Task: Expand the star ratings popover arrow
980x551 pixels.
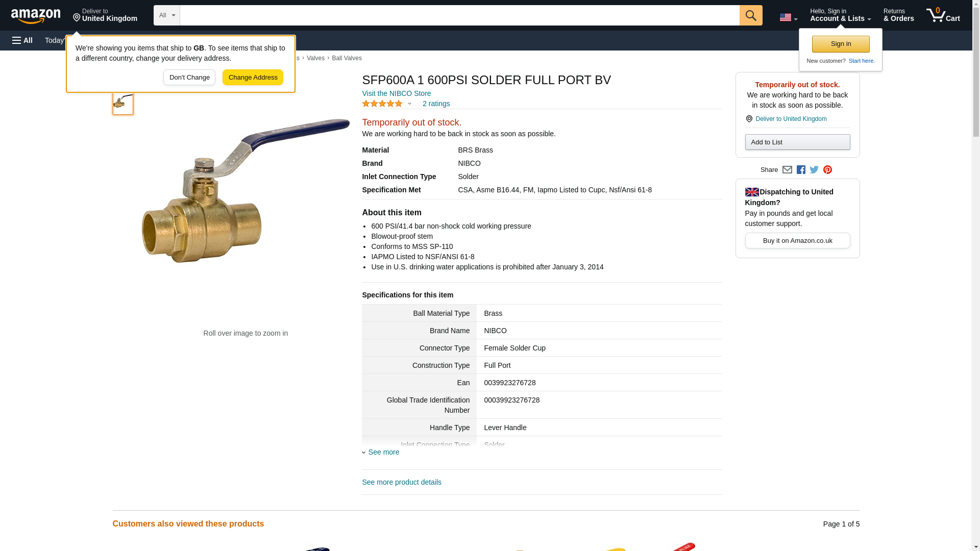Action: pos(409,104)
